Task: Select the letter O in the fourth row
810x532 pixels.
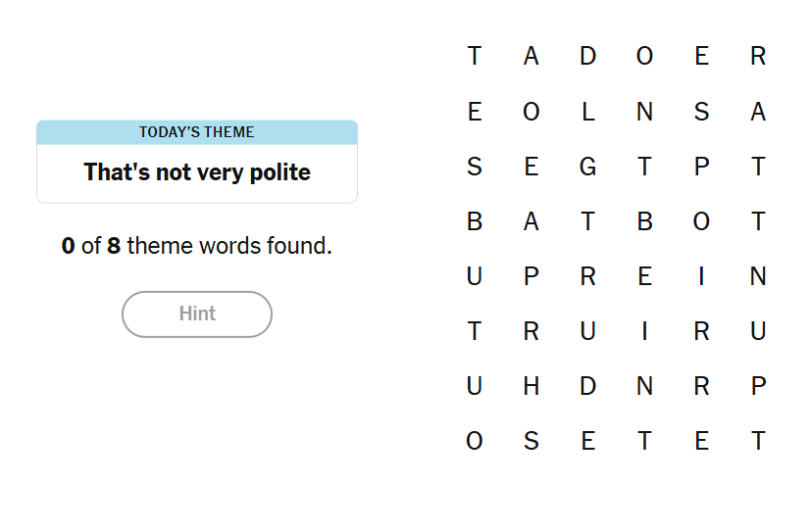Action: click(x=701, y=221)
